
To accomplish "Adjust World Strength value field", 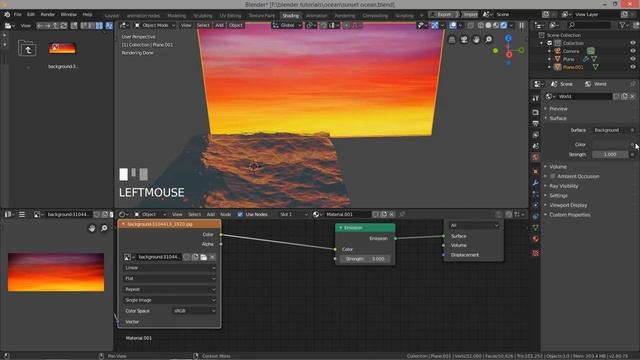I will pyautogui.click(x=610, y=155).
